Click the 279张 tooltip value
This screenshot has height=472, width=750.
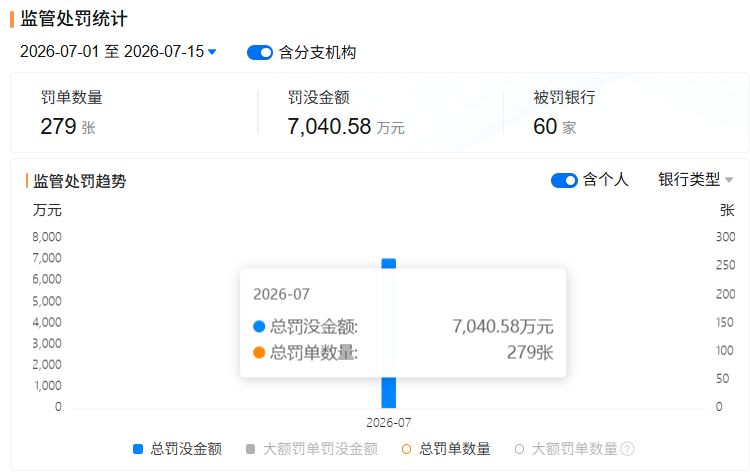[530, 353]
